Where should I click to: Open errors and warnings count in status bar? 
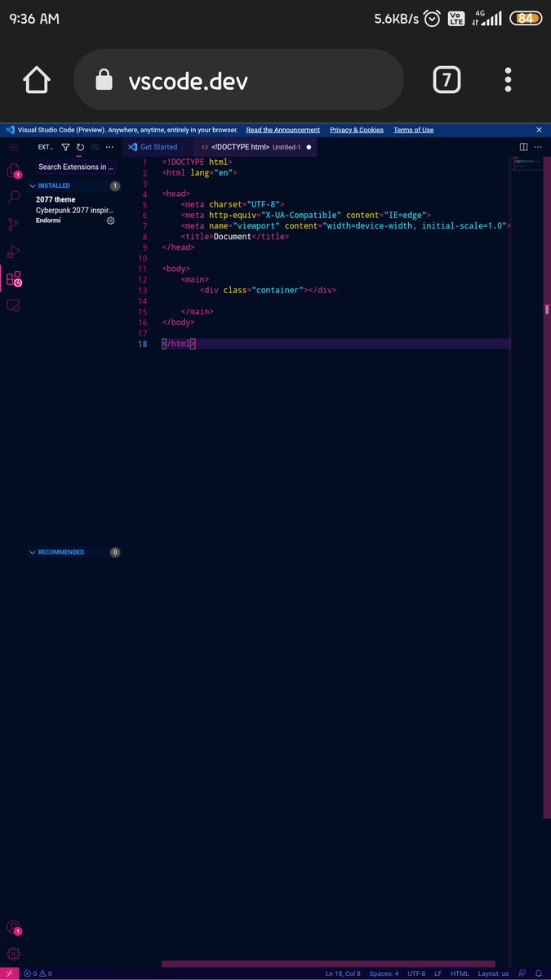coord(38,973)
